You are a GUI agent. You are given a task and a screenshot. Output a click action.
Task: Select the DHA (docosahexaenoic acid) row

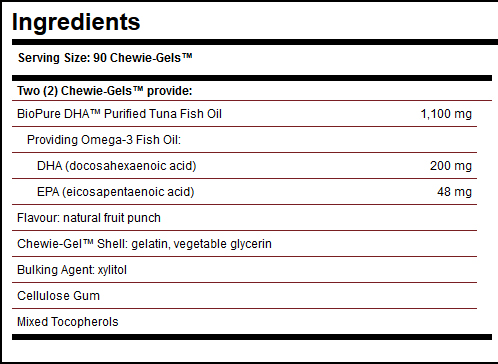point(244,166)
